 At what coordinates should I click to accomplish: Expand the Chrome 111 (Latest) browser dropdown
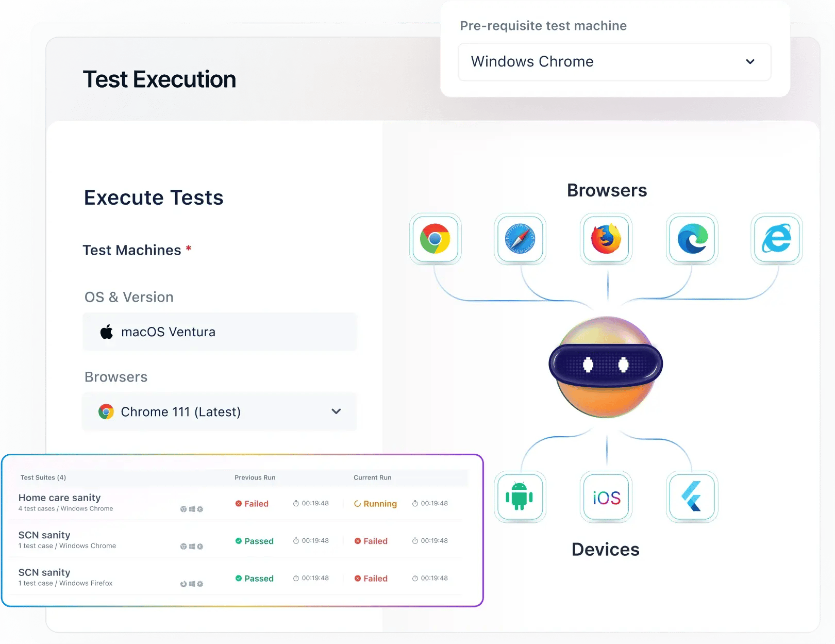click(x=336, y=411)
